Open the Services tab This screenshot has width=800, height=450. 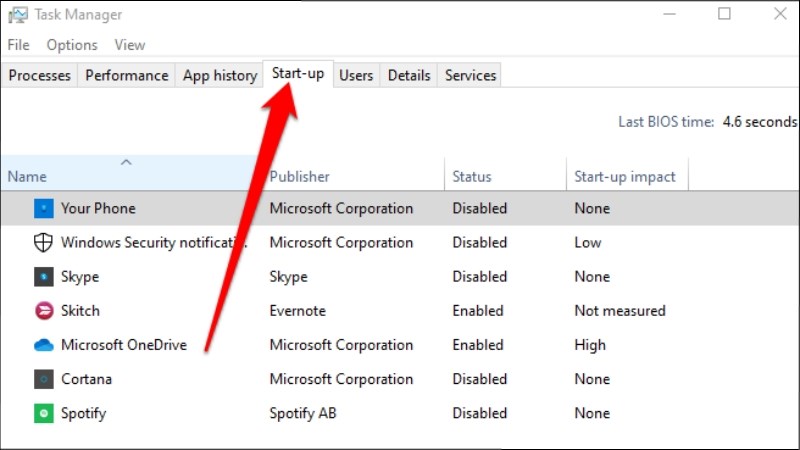tap(470, 75)
